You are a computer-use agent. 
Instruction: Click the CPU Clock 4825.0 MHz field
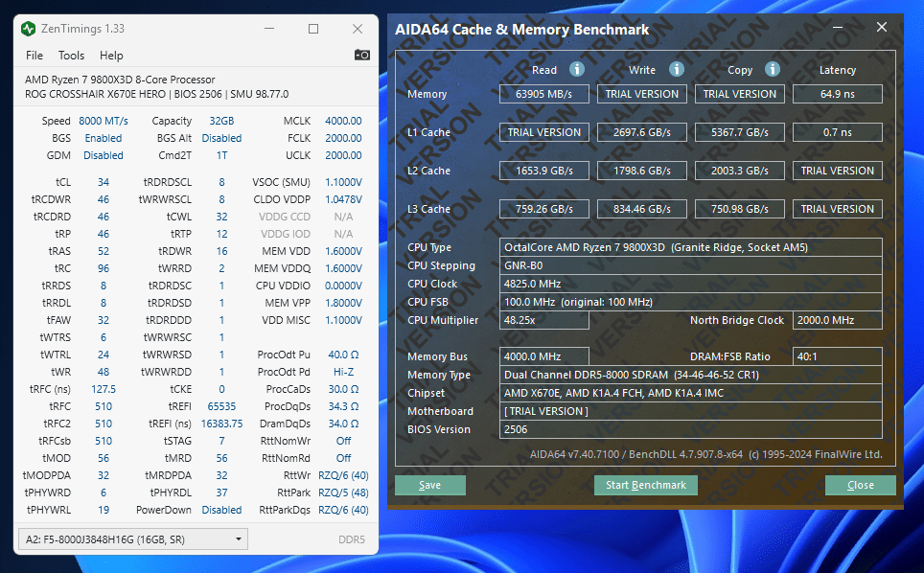click(691, 284)
